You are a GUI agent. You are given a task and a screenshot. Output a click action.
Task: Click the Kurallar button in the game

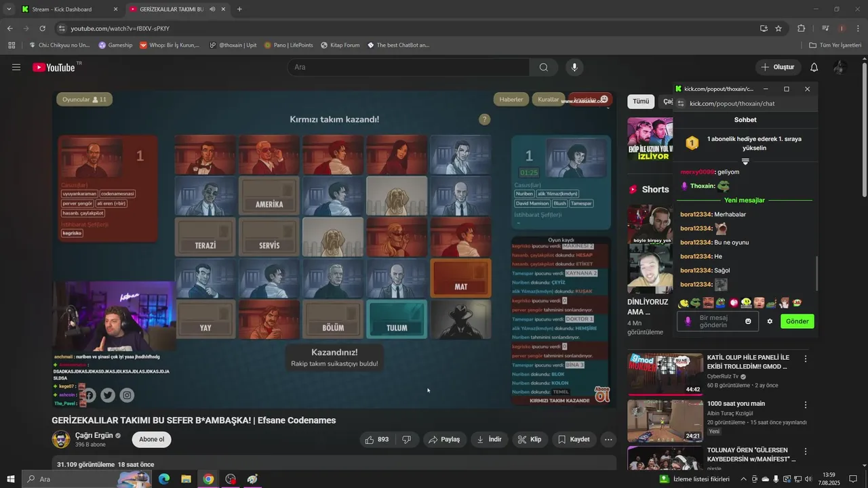[x=548, y=100]
